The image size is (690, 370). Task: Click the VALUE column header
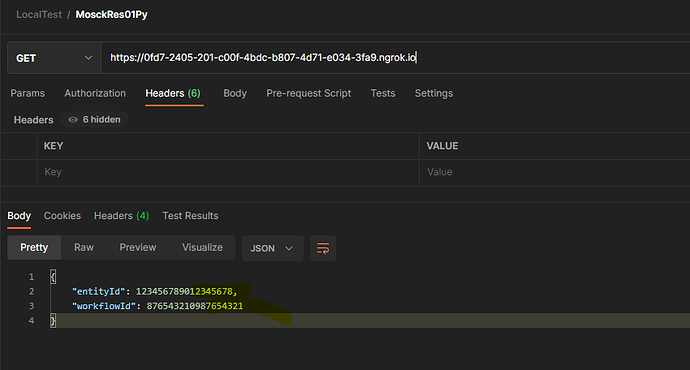[x=442, y=146]
